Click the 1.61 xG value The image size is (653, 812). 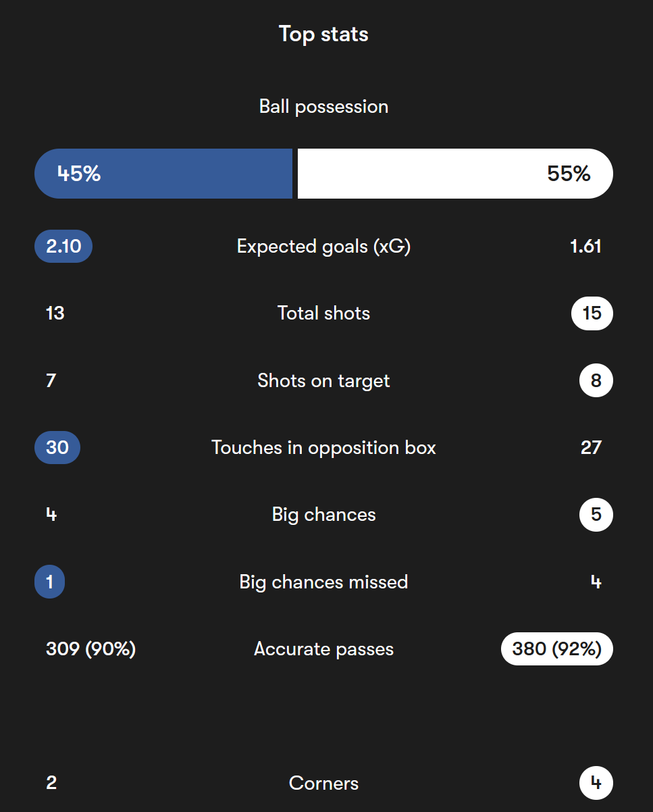pyautogui.click(x=585, y=246)
